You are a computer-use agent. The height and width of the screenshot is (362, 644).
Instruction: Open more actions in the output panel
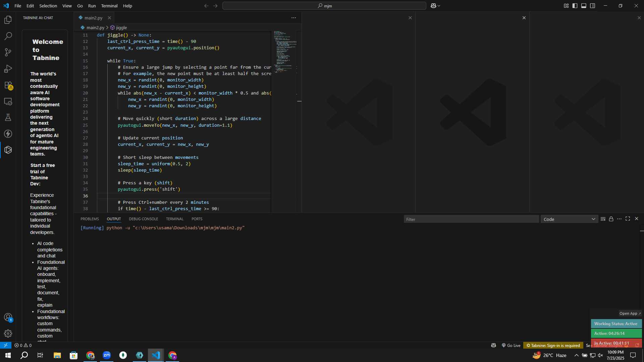619,219
